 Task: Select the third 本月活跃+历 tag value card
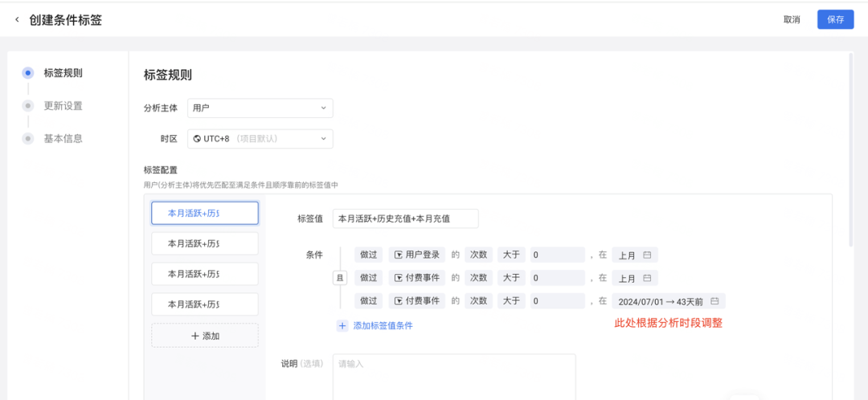coord(205,274)
